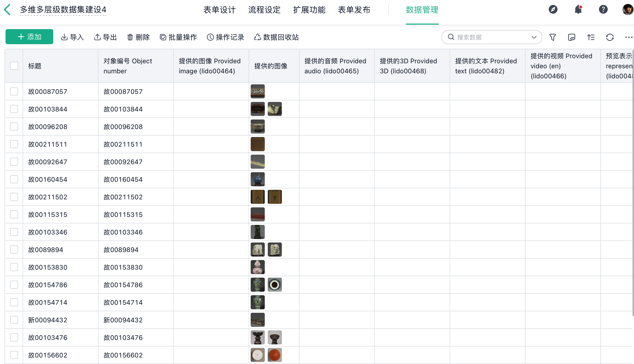Viewport: 634px width, 364px height.
Task: Expand the search data dropdown arrow
Action: 534,37
